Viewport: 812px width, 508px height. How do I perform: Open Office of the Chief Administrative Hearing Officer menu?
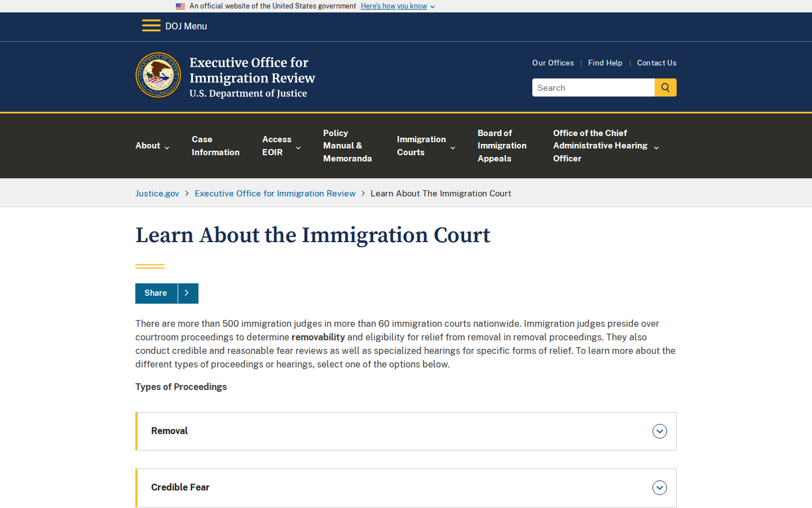(606, 146)
